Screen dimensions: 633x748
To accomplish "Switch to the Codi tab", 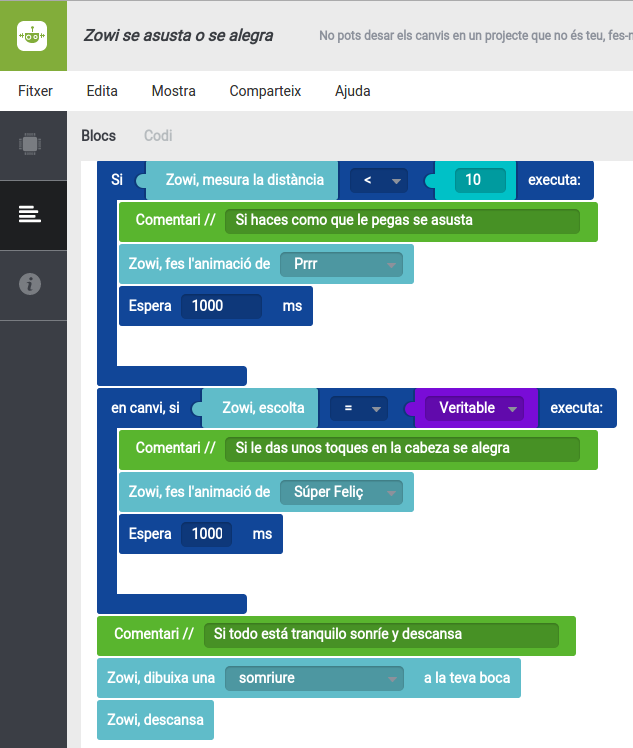I will tap(158, 136).
